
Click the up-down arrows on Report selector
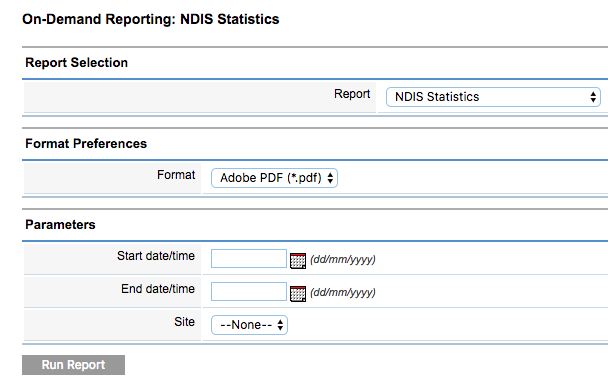coord(593,97)
